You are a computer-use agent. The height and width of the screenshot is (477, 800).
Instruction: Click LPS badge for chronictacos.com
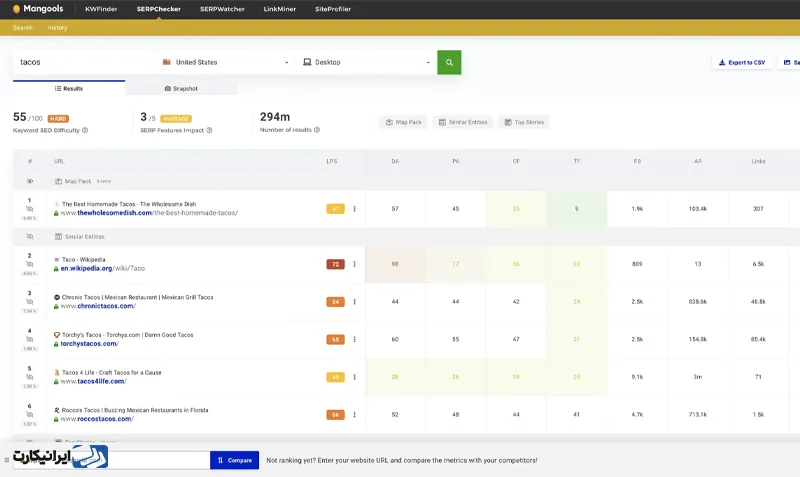pos(335,302)
